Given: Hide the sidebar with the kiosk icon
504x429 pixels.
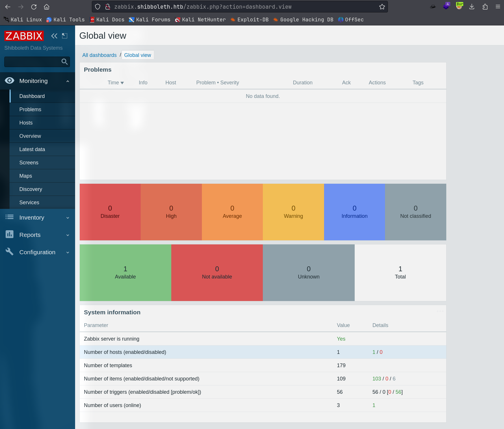Looking at the screenshot, I should 65,36.
